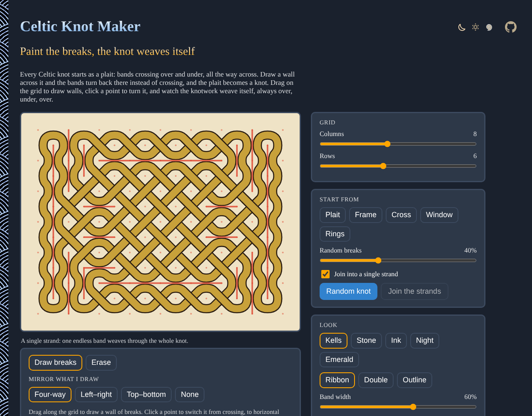The height and width of the screenshot is (416, 532).
Task: Select the Draw breaks mode
Action: tap(55, 363)
